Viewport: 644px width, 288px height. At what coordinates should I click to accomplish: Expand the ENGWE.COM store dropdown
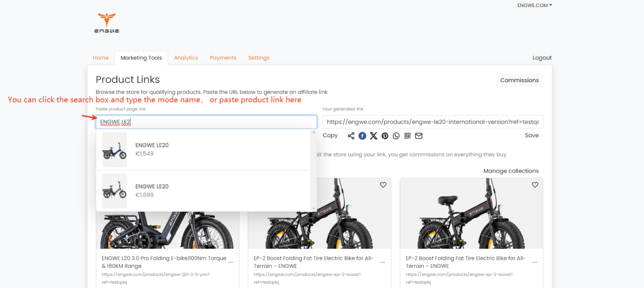[535, 5]
